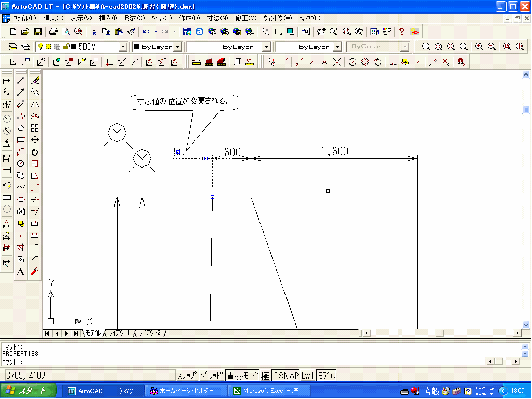Select the Mirror tool
The width and height of the screenshot is (532, 399).
pyautogui.click(x=35, y=104)
